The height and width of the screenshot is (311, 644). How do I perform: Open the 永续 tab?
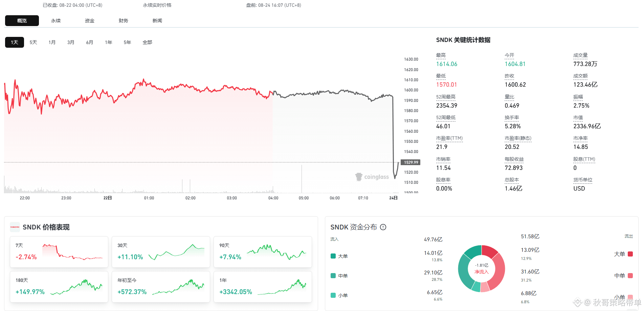coord(56,21)
